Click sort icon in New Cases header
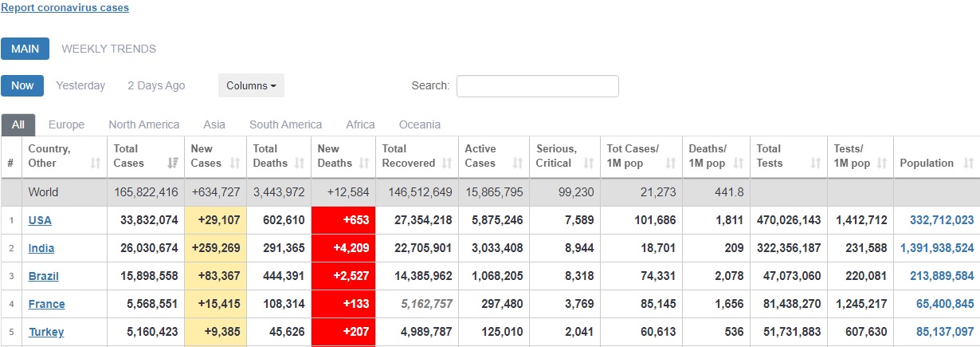The width and height of the screenshot is (980, 347). [236, 164]
